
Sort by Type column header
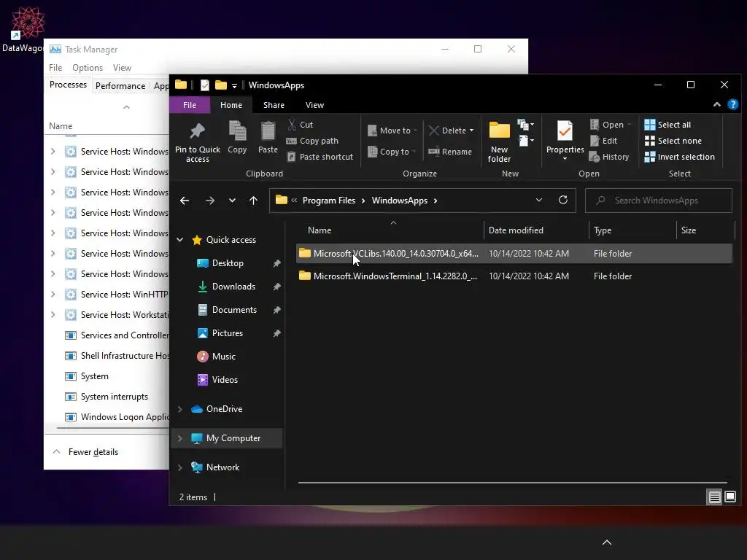coord(632,230)
